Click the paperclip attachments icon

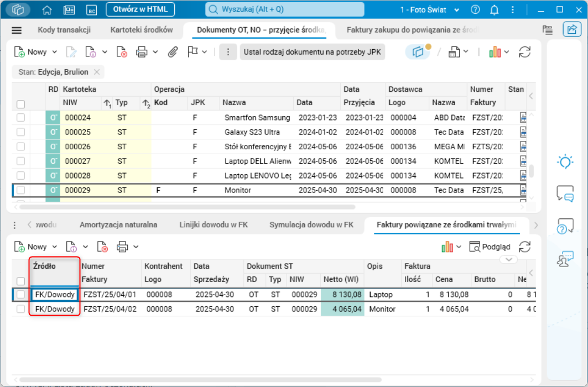point(173,52)
